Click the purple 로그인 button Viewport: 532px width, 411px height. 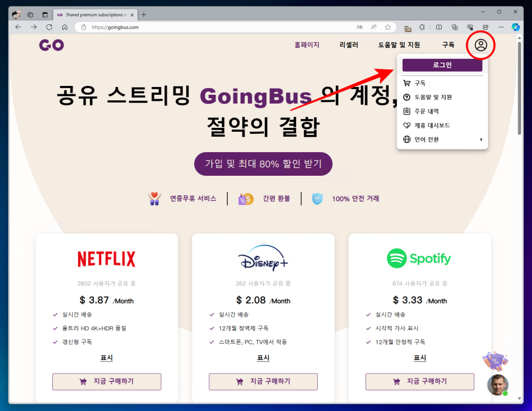pos(442,65)
